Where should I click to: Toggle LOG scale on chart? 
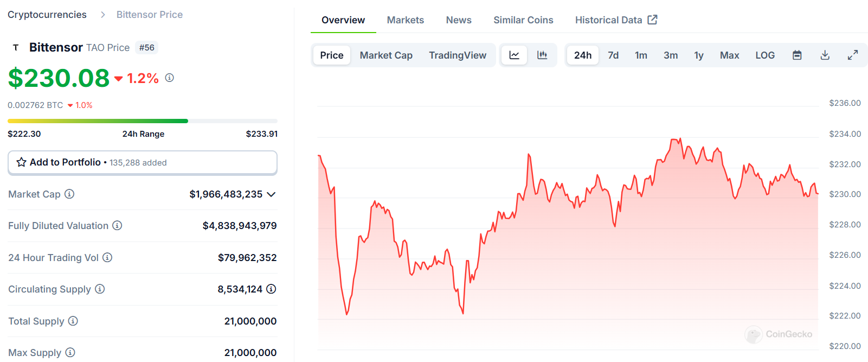click(765, 55)
